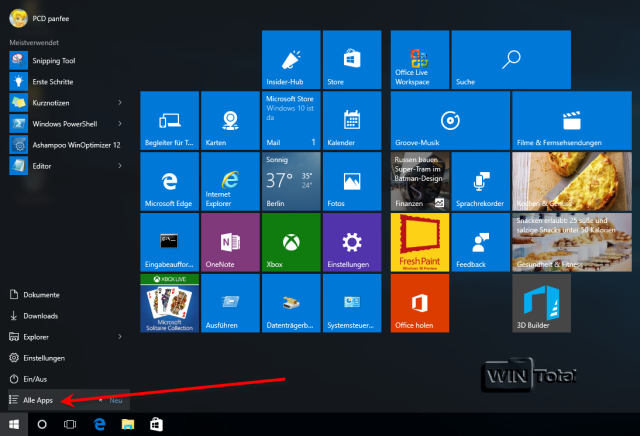Open the Systemsteuerung tile
This screenshot has width=640, height=436.
click(352, 303)
